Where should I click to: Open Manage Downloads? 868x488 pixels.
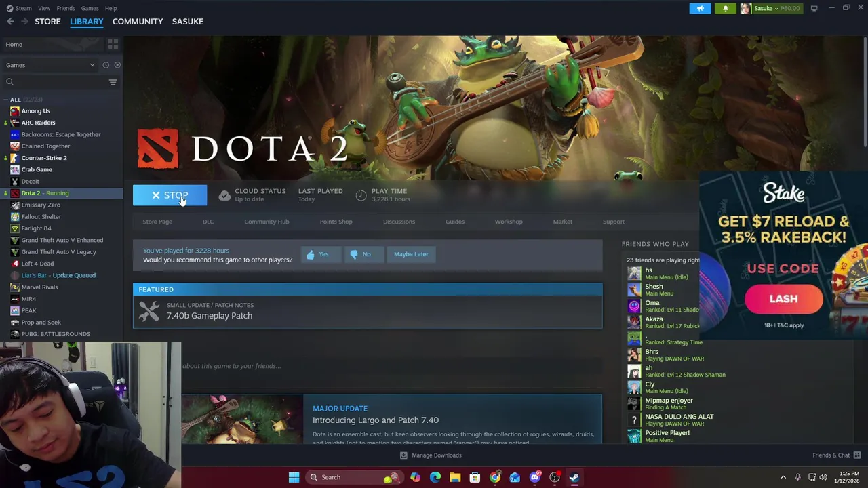click(431, 455)
